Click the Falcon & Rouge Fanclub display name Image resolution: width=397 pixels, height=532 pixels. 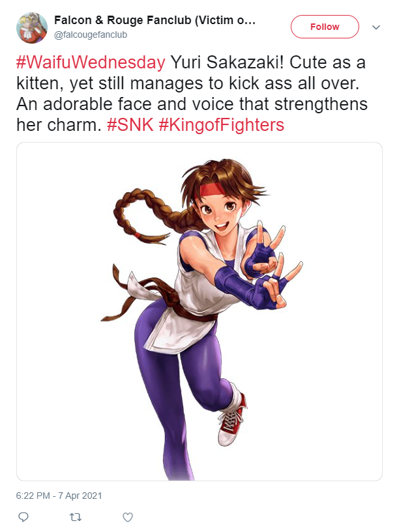pyautogui.click(x=154, y=20)
